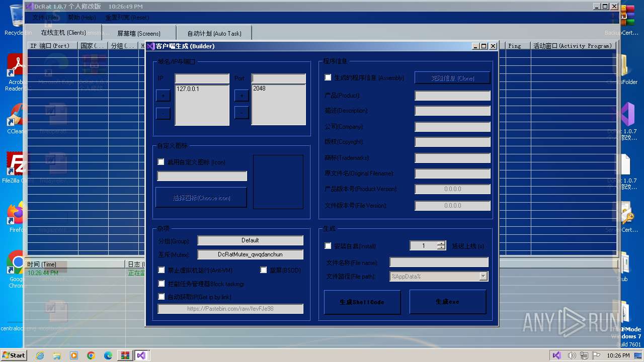The height and width of the screenshot is (362, 644).
Task: Click the Company input field
Action: (x=452, y=127)
